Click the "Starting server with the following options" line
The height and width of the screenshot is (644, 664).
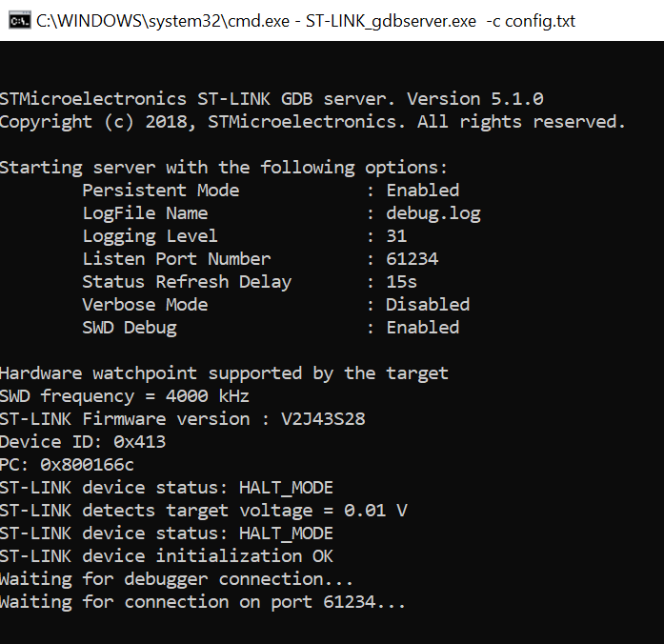pyautogui.click(x=223, y=168)
